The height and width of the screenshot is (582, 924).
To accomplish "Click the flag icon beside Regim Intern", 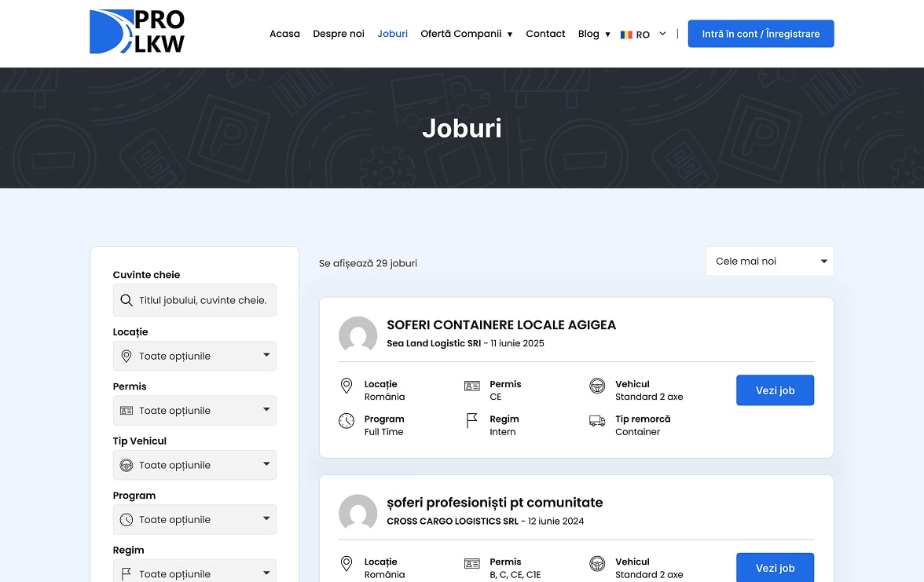I will 471,421.
